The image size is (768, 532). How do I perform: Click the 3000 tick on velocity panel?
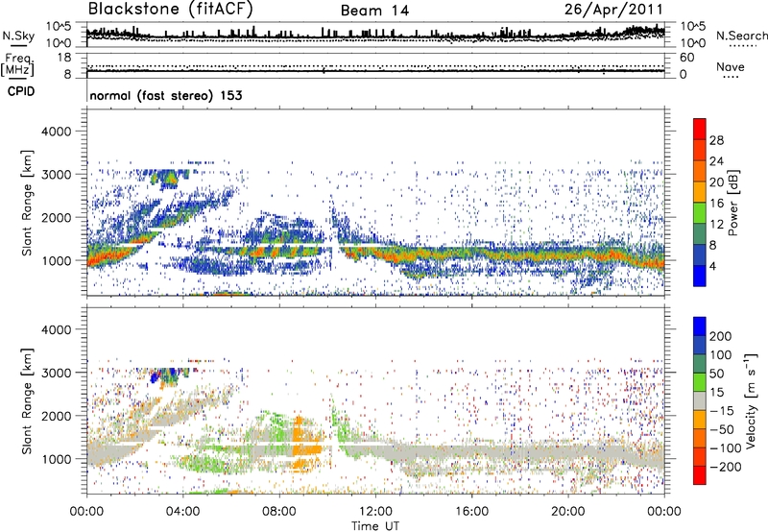click(x=57, y=373)
